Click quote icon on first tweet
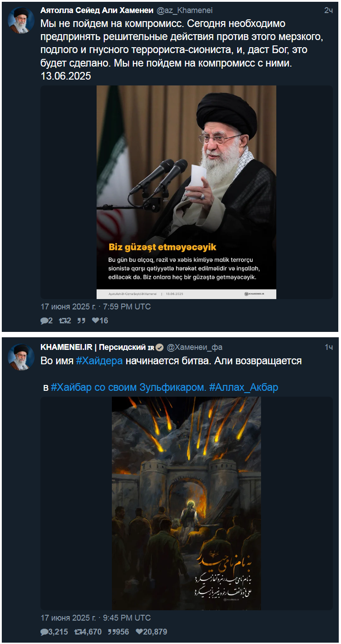This screenshot has width=341, height=644. pos(81,321)
